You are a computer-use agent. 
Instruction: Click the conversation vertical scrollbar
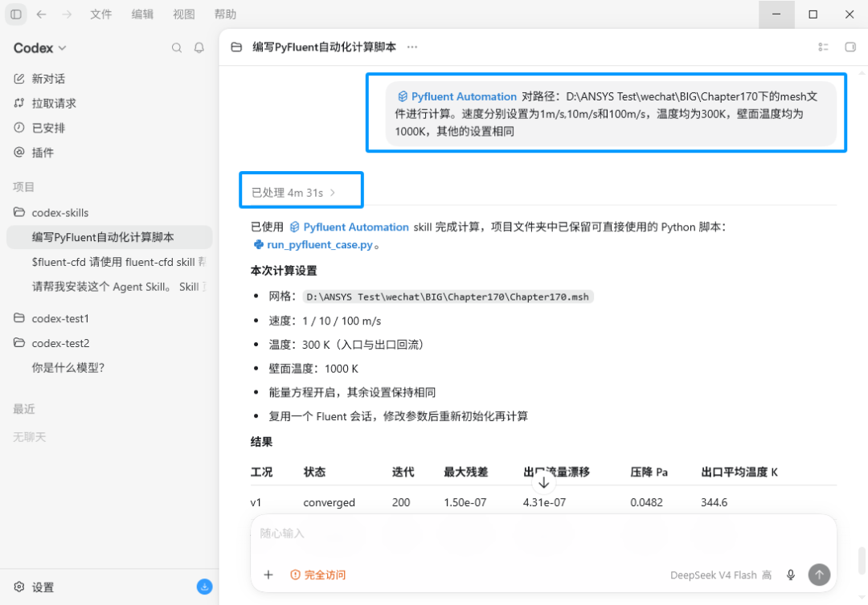pos(862,562)
